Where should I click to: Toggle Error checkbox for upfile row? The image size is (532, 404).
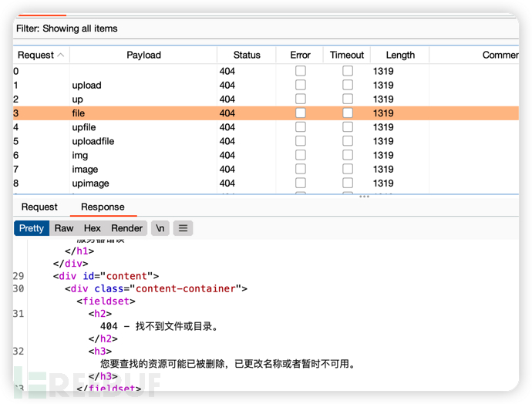(x=300, y=127)
